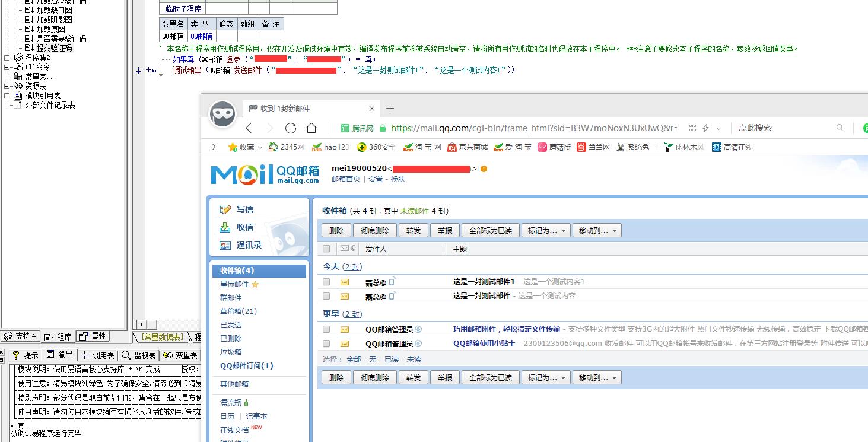Check the checkbox for 这是一封测试邮件1
868x442 pixels.
pos(326,281)
